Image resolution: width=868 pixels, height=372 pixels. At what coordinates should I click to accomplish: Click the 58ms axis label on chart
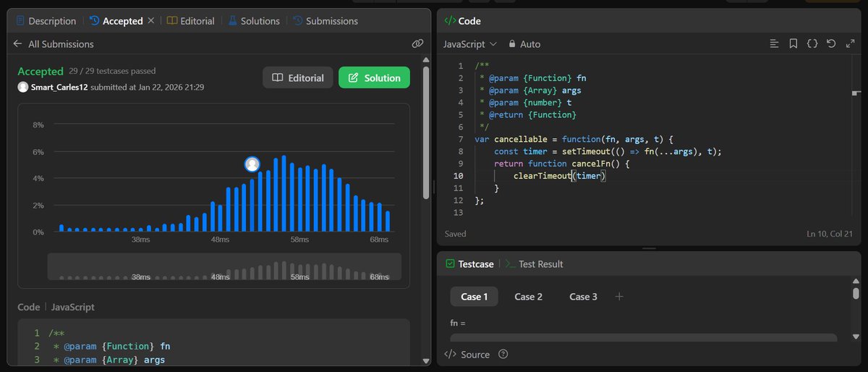pos(299,239)
